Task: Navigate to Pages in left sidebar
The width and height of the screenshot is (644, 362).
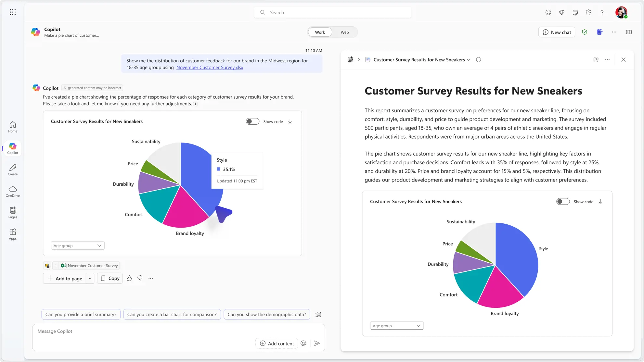Action: point(12,212)
